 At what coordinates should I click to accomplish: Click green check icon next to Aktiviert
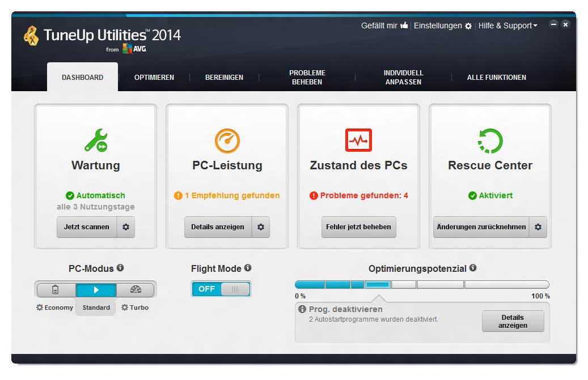pyautogui.click(x=472, y=195)
